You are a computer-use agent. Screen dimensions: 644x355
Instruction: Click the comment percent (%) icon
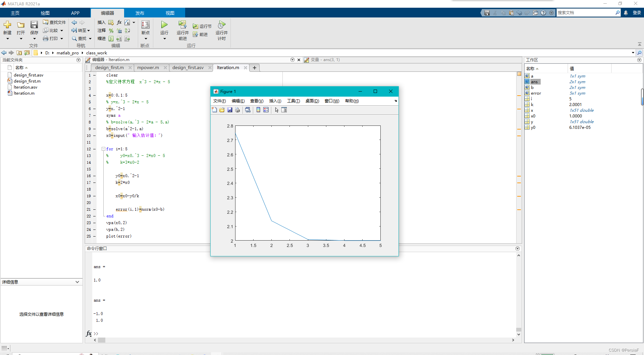tap(111, 31)
